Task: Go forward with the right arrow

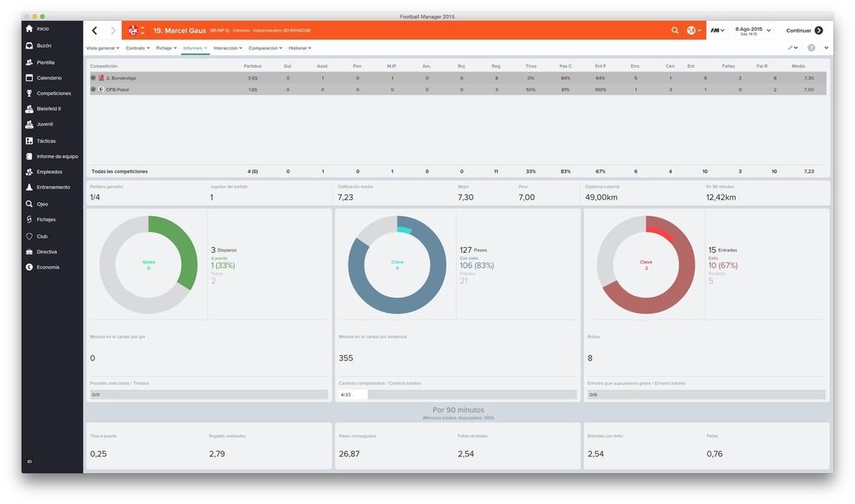Action: (x=113, y=31)
